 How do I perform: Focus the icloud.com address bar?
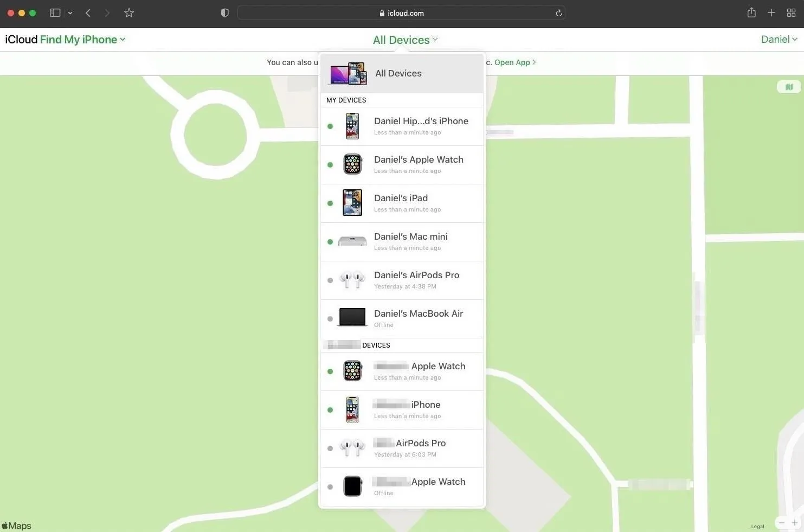[401, 13]
